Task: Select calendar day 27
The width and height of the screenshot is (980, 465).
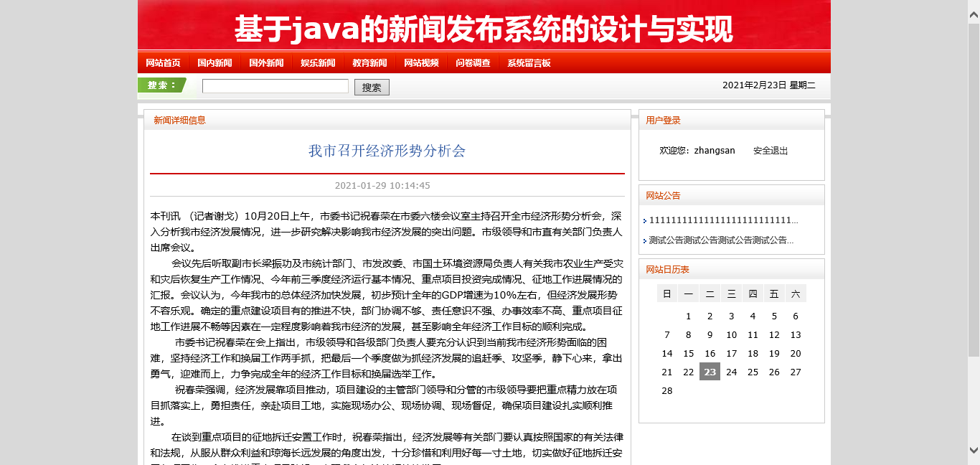Action: coord(796,372)
